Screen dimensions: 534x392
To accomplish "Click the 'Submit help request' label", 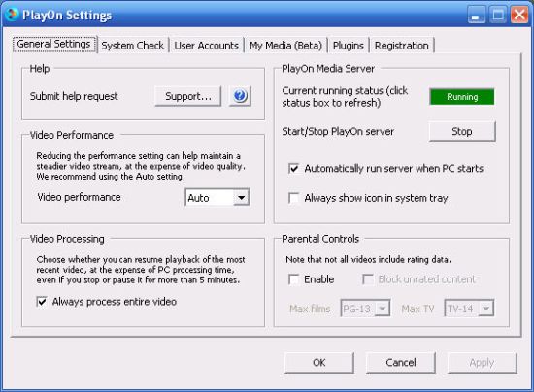I will 74,96.
